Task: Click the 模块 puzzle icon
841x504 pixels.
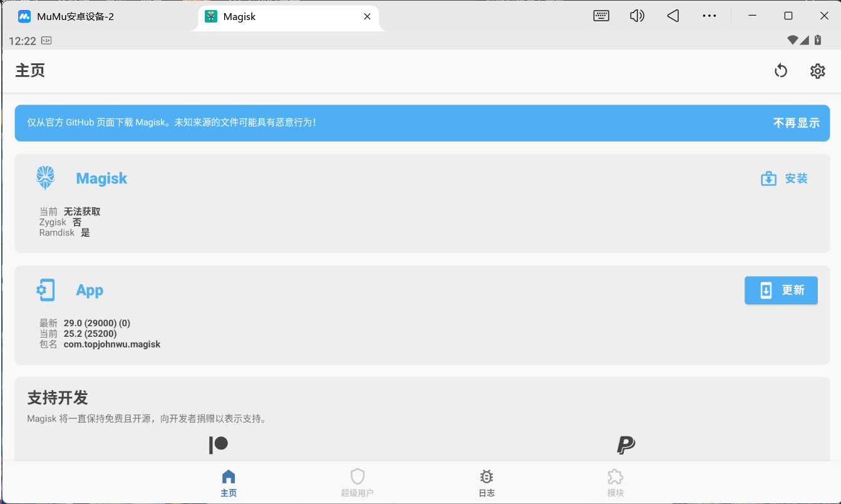Action: point(616,476)
